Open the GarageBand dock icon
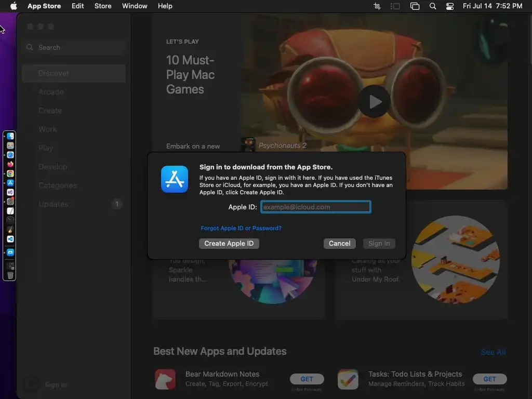Screen dimensions: 532x399 point(10,230)
